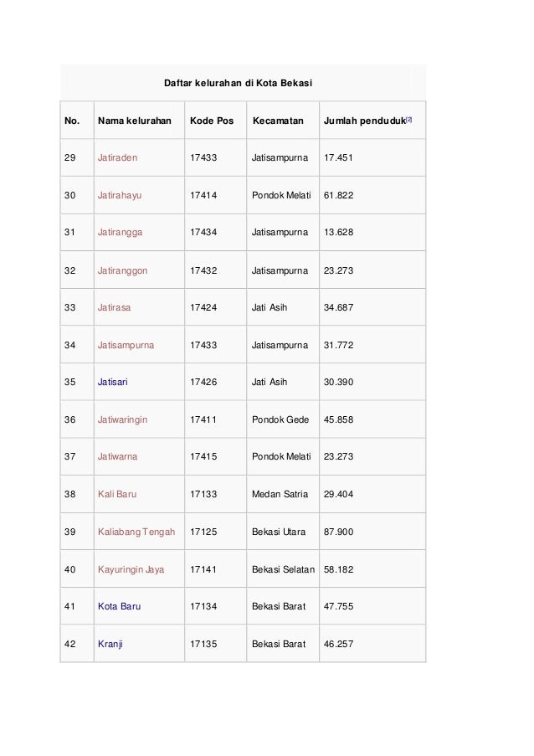Visit the Jatirasa link
Screen dimensions: 534x756
(x=114, y=307)
